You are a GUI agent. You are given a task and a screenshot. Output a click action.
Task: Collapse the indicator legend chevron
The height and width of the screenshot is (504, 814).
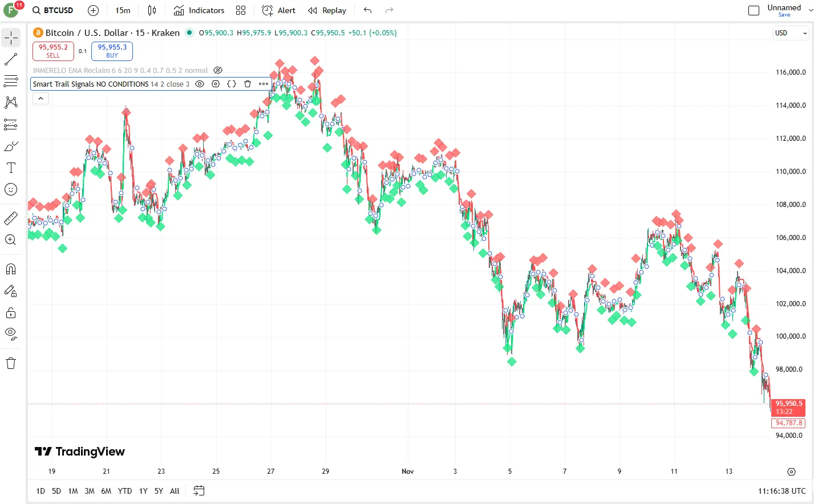[41, 99]
